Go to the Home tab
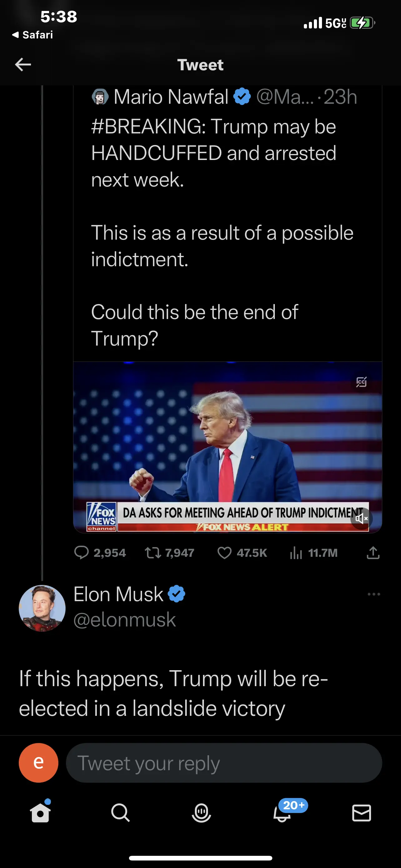The width and height of the screenshot is (401, 868). pyautogui.click(x=40, y=813)
